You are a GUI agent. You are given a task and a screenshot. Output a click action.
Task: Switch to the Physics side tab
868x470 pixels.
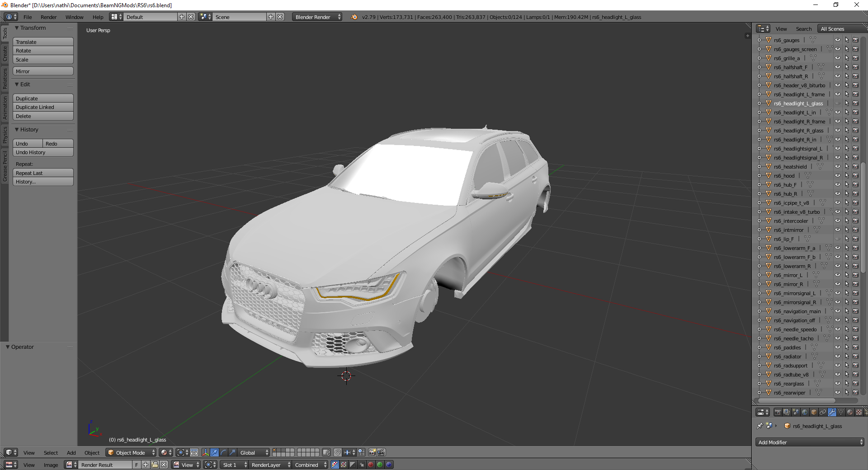[x=5, y=135]
